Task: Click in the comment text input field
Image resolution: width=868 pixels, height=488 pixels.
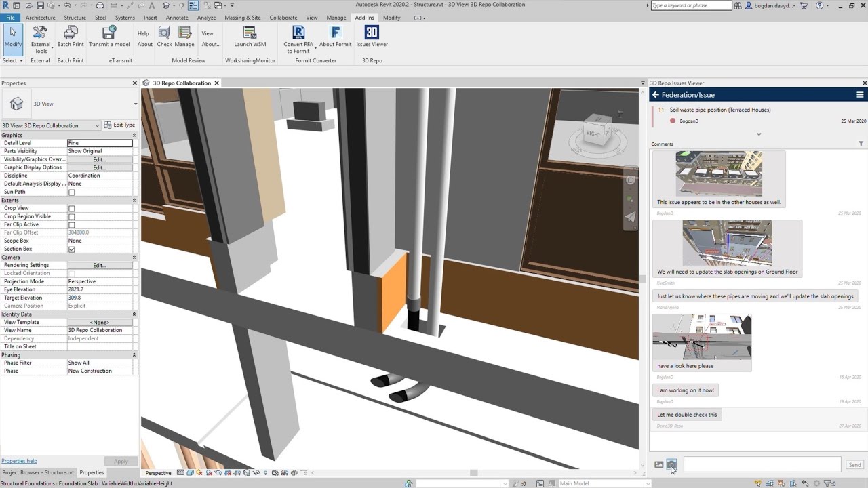Action: (762, 464)
